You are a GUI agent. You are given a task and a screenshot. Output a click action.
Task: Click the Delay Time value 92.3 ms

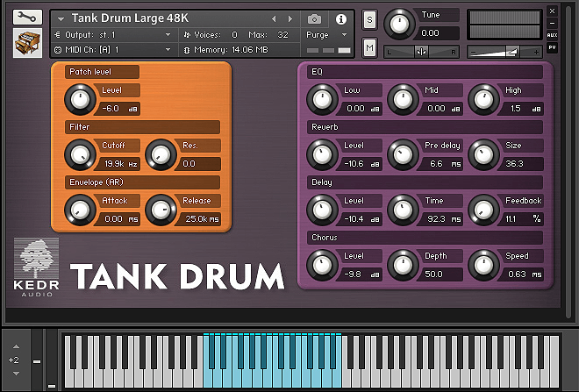441,219
